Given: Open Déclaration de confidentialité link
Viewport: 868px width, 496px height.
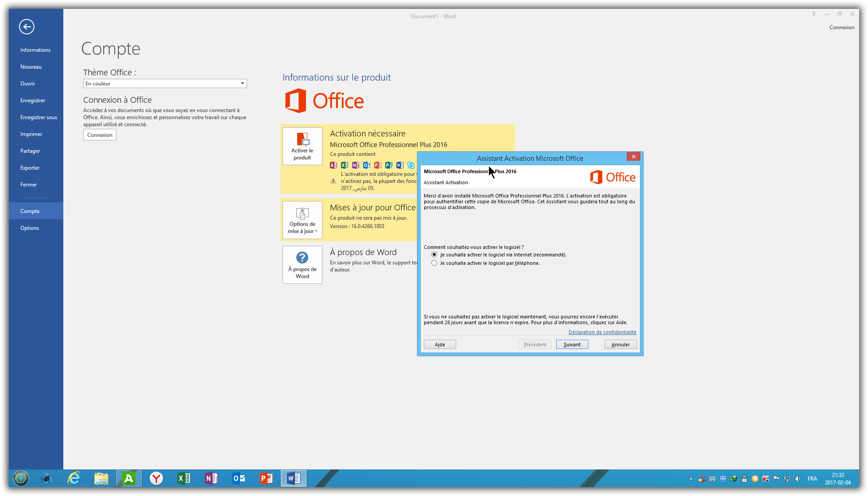Looking at the screenshot, I should tap(602, 332).
